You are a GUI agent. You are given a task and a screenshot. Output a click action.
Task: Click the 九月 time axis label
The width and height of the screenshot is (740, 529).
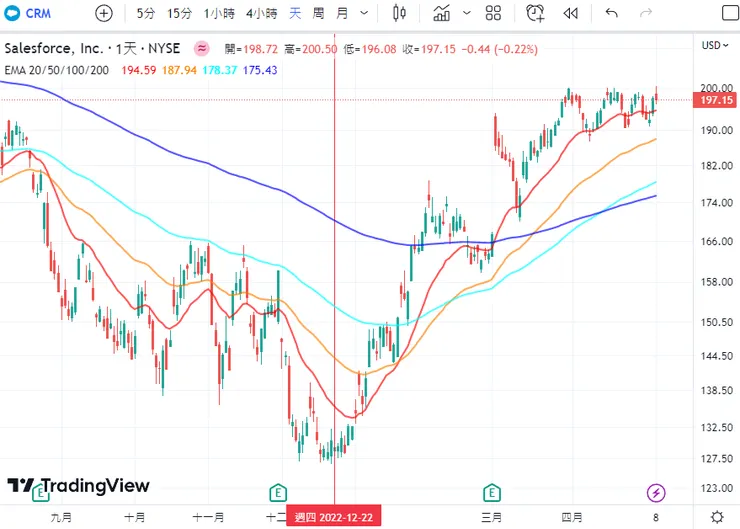pyautogui.click(x=61, y=518)
